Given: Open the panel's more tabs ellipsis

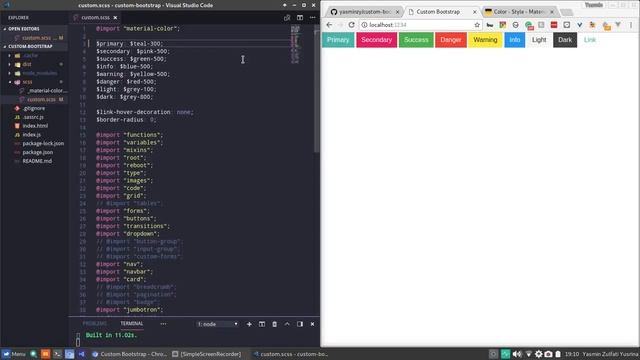Looking at the screenshot, I should pos(163,324).
